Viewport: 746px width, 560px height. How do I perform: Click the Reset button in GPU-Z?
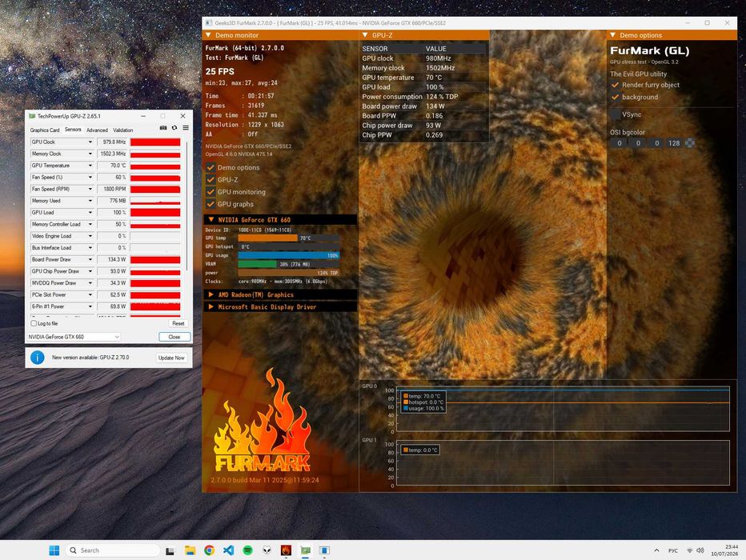[x=178, y=323]
